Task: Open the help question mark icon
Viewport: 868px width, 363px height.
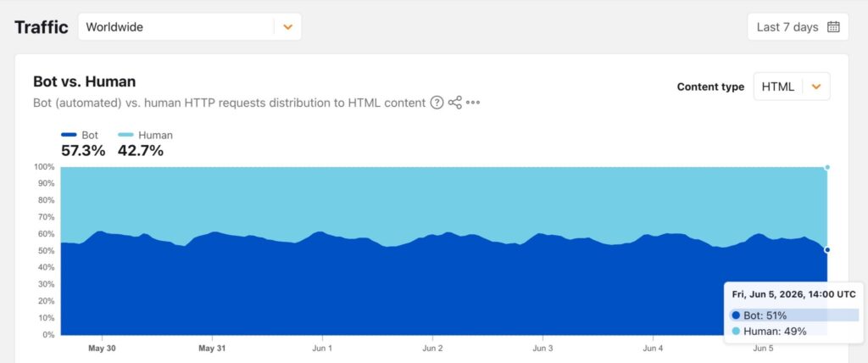Action: [x=437, y=103]
